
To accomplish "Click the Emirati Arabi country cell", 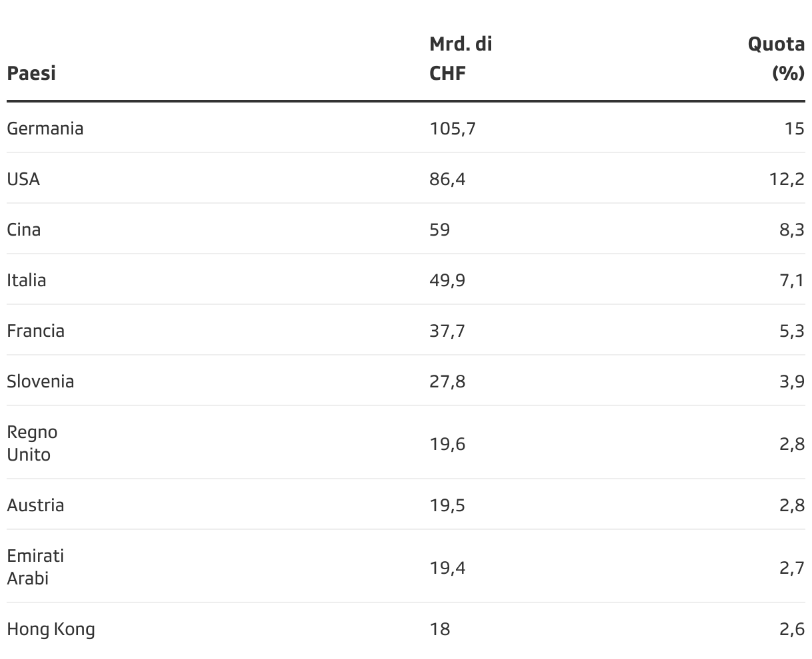I will pos(36,566).
